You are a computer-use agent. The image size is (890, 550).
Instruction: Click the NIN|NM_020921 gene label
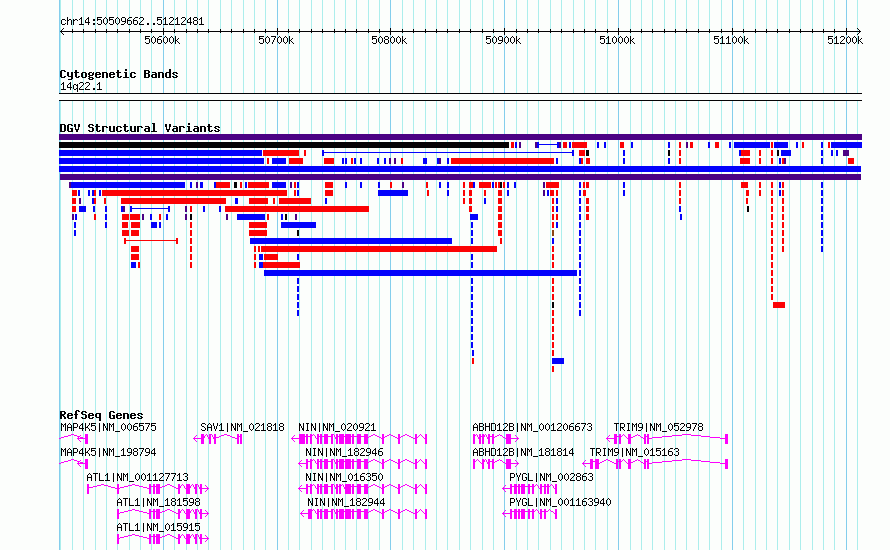click(337, 427)
